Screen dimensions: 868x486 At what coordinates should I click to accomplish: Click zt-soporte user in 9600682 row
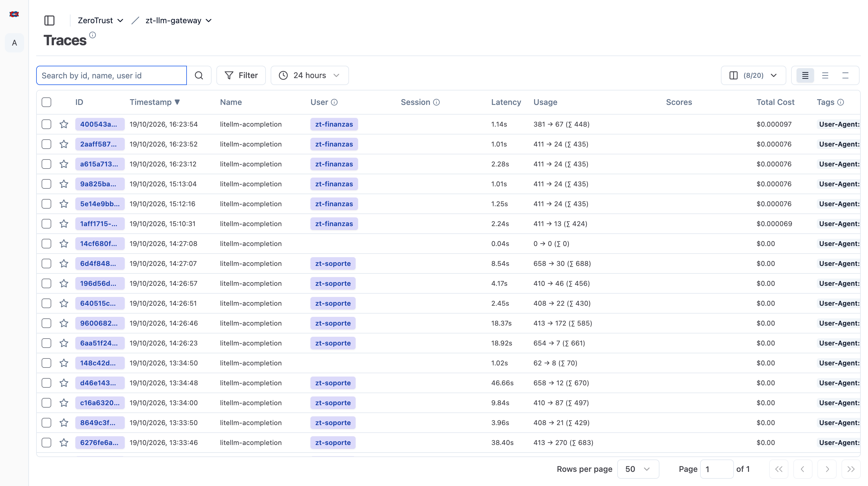(x=333, y=323)
